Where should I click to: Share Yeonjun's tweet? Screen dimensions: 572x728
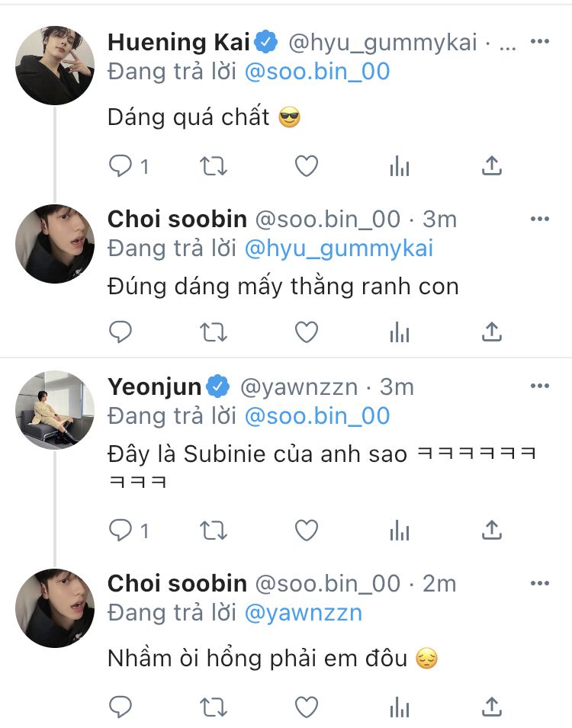pyautogui.click(x=492, y=529)
